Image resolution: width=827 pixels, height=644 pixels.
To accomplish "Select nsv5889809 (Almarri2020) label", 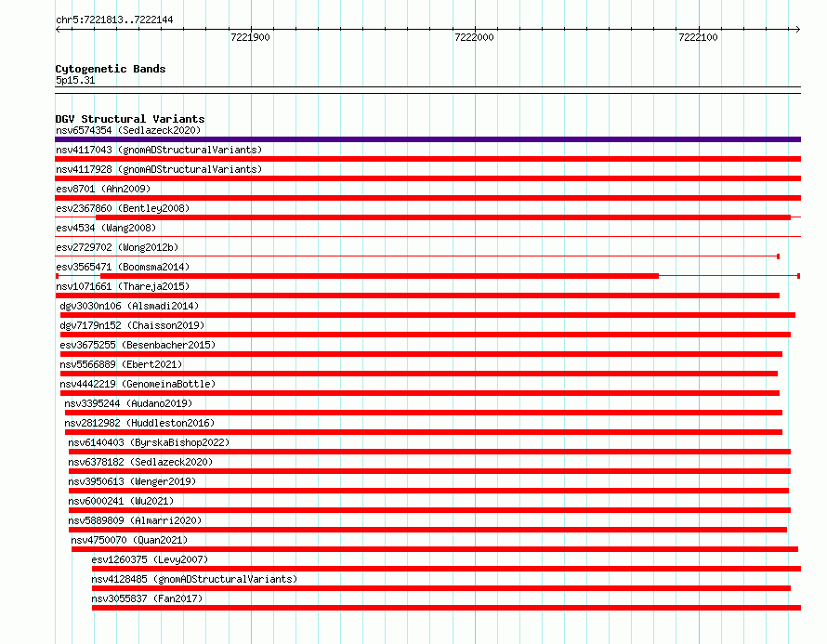I will pos(135,520).
